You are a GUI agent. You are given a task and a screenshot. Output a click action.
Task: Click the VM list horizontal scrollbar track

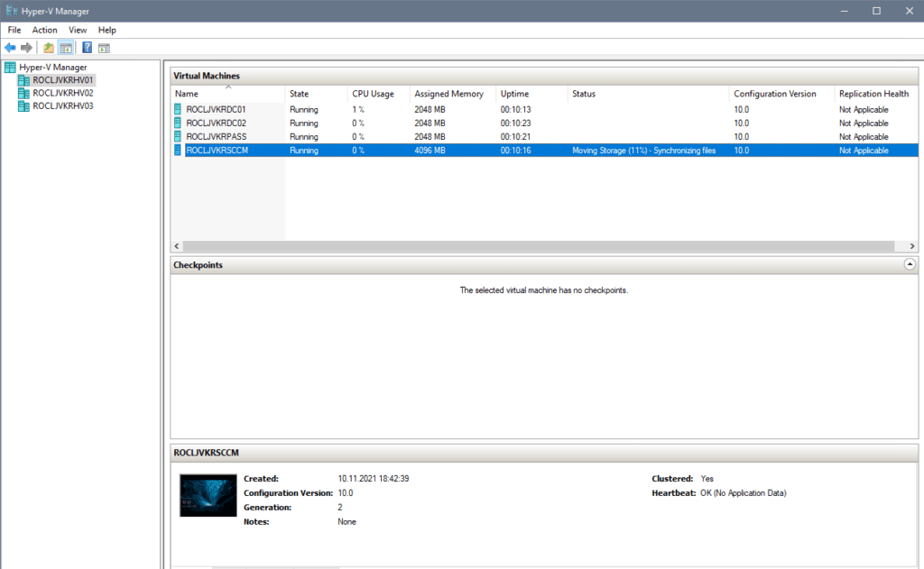pyautogui.click(x=539, y=245)
